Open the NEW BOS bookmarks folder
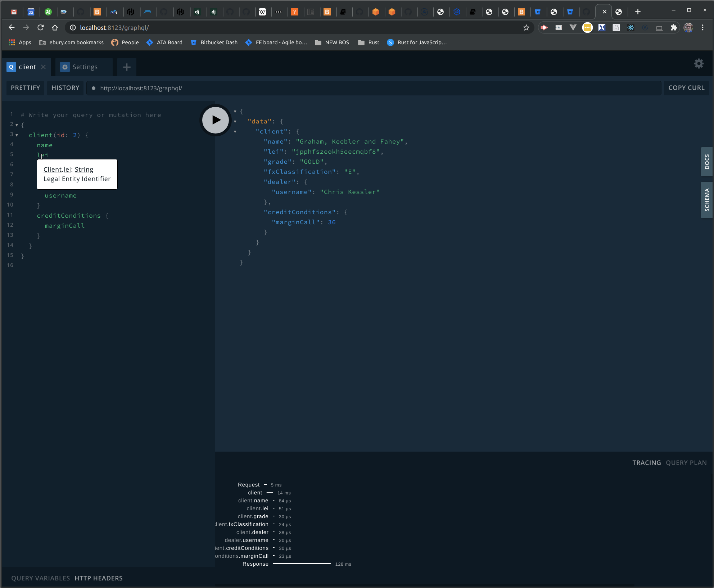 click(x=332, y=42)
